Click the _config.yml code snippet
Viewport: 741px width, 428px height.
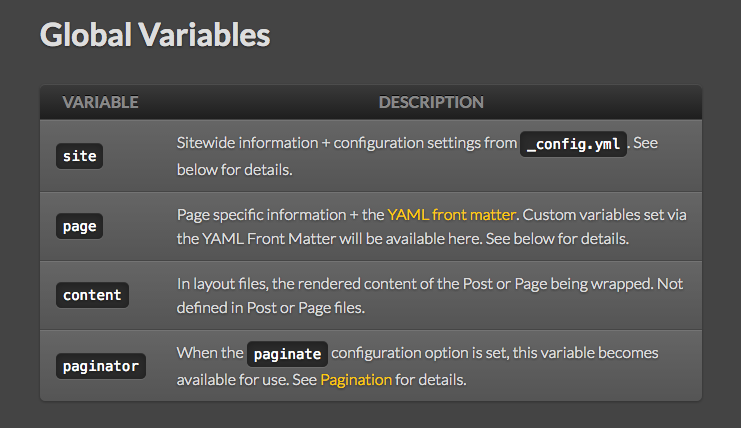573,144
